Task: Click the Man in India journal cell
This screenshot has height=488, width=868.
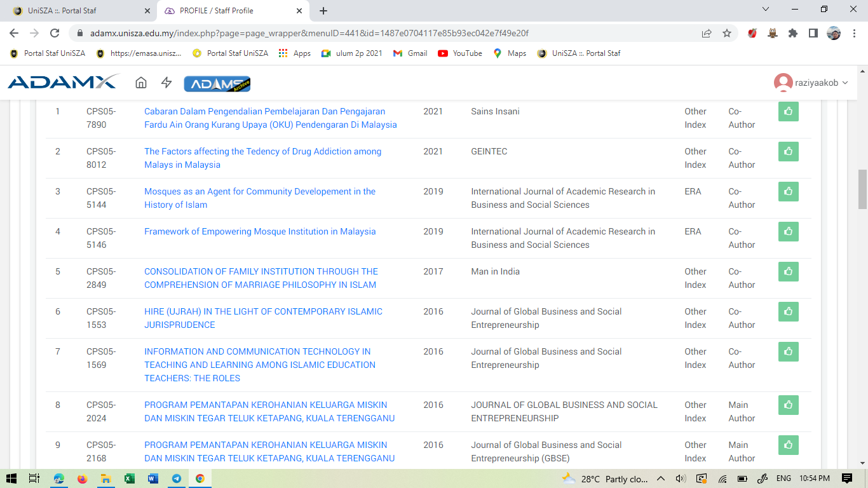Action: pos(495,271)
